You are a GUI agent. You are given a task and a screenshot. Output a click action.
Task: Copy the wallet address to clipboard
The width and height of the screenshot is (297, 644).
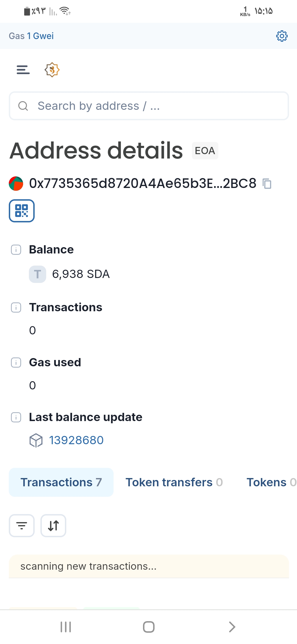point(267,184)
